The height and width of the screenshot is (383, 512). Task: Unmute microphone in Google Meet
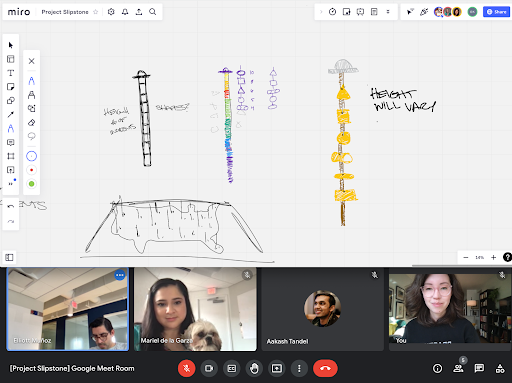click(x=186, y=368)
